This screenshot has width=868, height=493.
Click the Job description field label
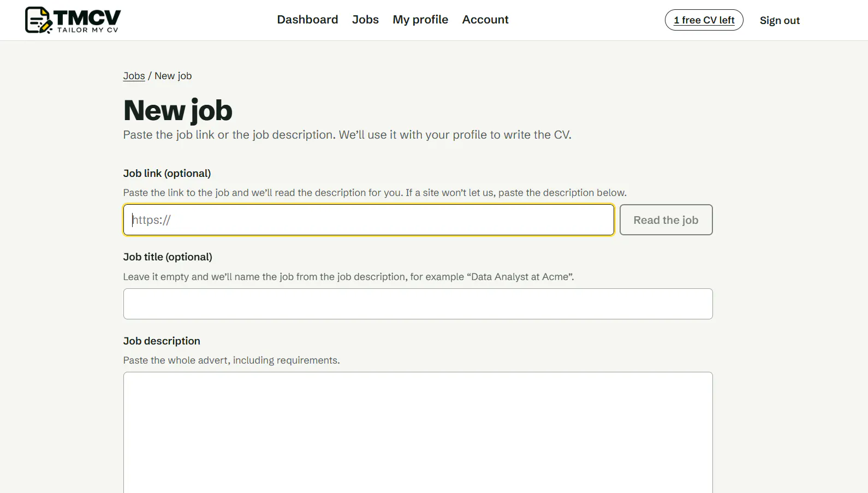click(x=162, y=341)
